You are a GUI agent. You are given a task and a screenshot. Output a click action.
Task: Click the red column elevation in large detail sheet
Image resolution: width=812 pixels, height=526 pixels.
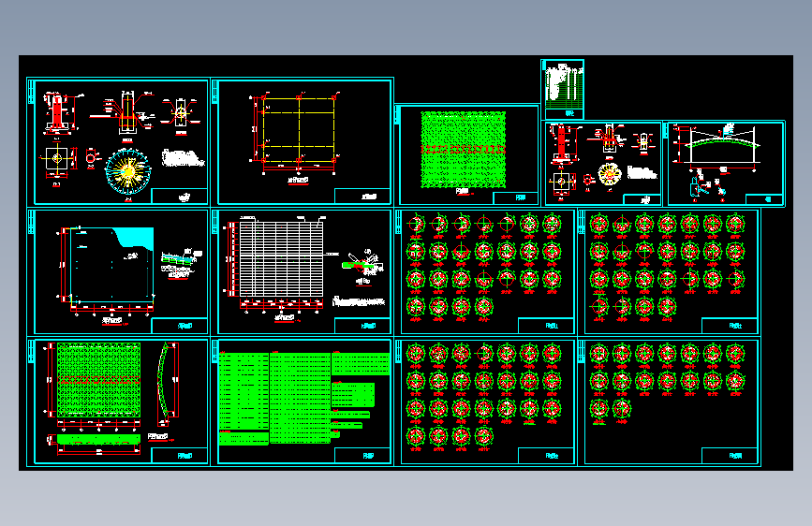[x=57, y=111]
